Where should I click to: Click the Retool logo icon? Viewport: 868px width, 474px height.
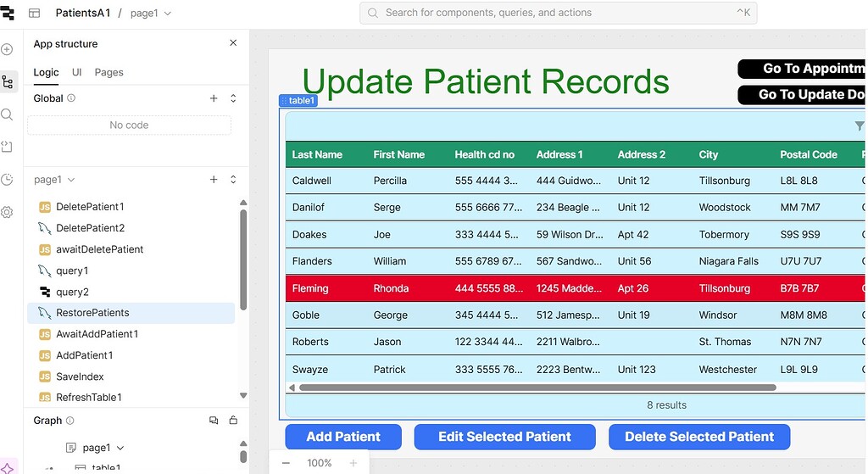(7, 12)
